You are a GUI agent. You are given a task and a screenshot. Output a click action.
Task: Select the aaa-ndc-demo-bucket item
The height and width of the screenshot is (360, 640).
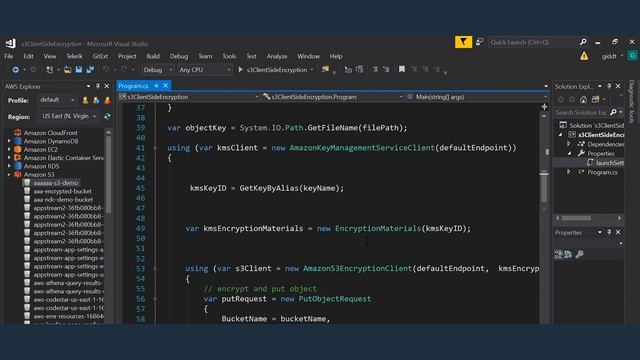coord(63,200)
